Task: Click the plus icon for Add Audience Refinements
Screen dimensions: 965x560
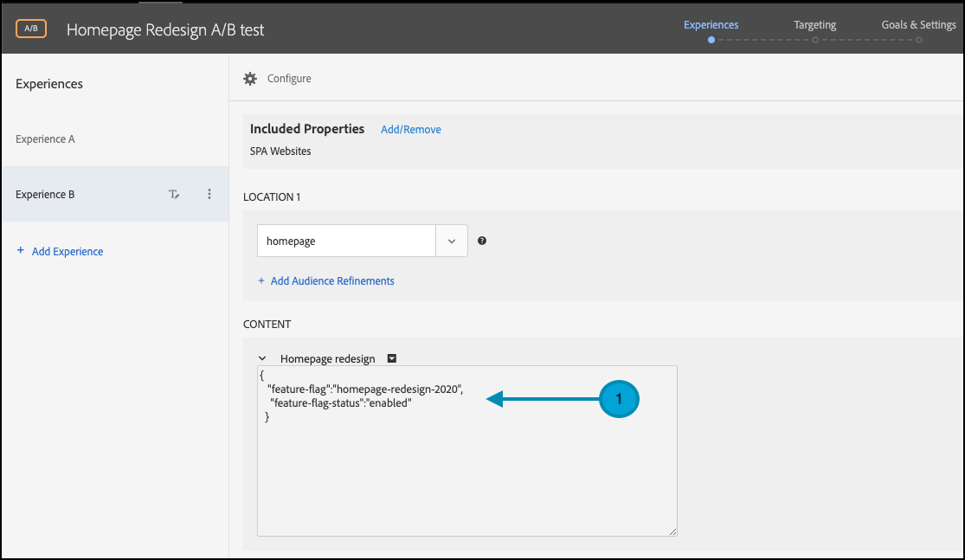Action: point(261,281)
